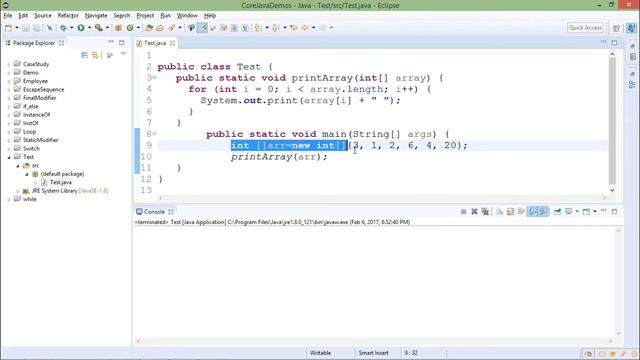Open the Debug button dropdown arrow
Viewport: 640px width, 360px height.
(x=71, y=28)
